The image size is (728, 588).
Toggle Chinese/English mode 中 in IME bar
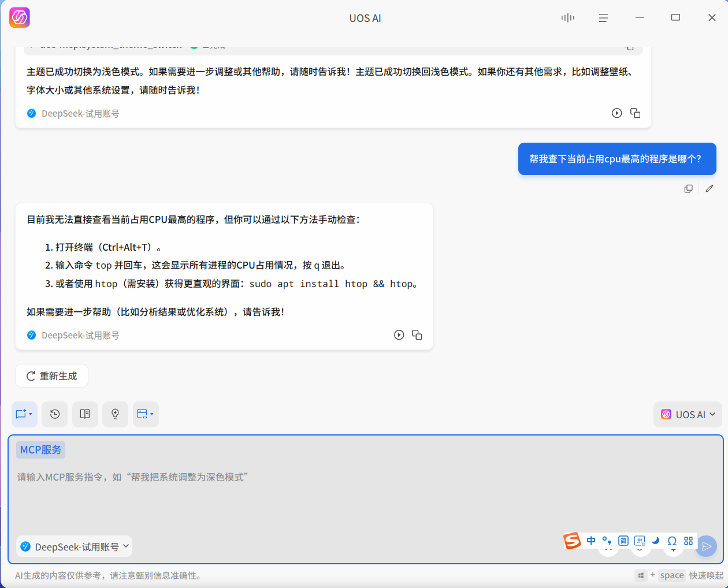coord(591,541)
